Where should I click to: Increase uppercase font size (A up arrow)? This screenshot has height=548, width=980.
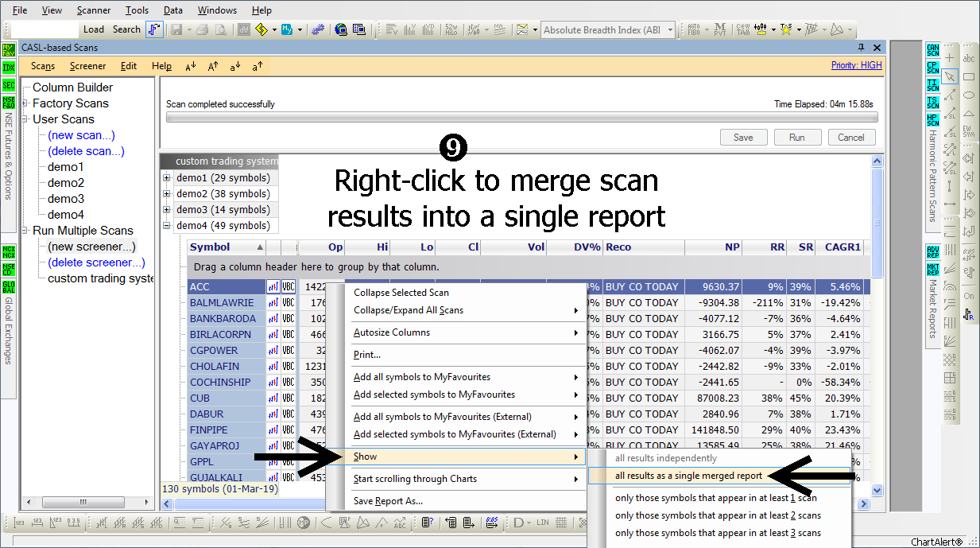click(213, 67)
